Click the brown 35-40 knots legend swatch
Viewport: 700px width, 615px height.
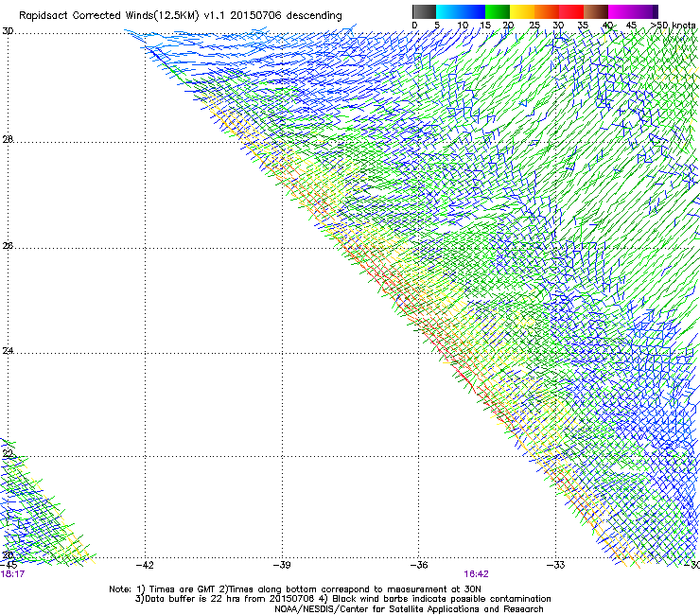tap(596, 11)
